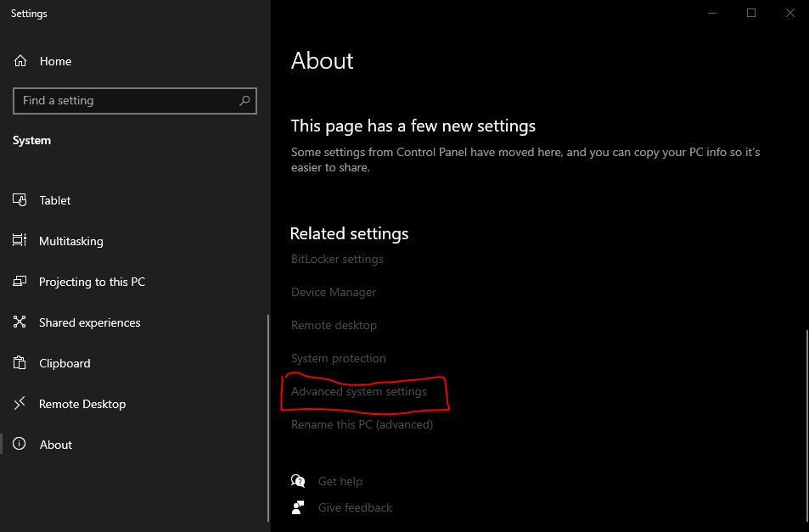Select the About item in sidebar
Viewport: 809px width, 532px height.
pos(56,445)
